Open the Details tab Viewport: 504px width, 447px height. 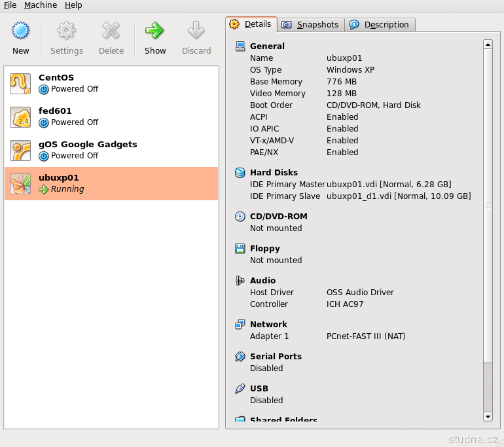tap(251, 24)
